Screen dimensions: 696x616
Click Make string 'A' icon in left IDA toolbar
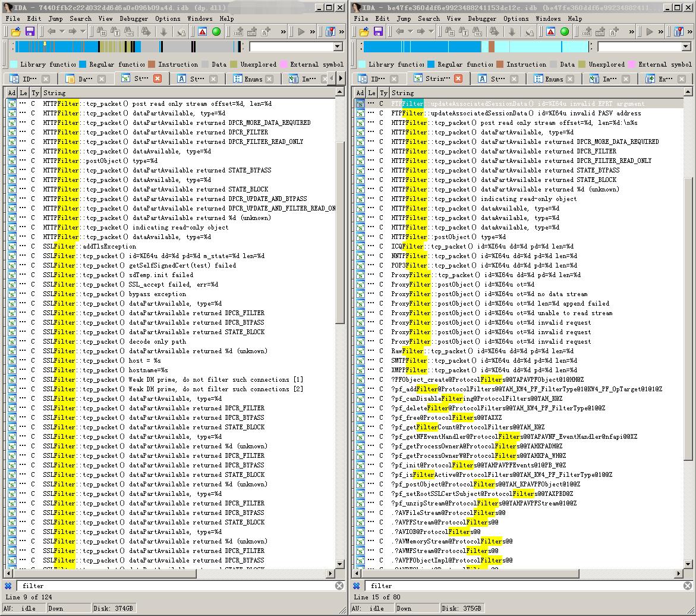click(266, 32)
